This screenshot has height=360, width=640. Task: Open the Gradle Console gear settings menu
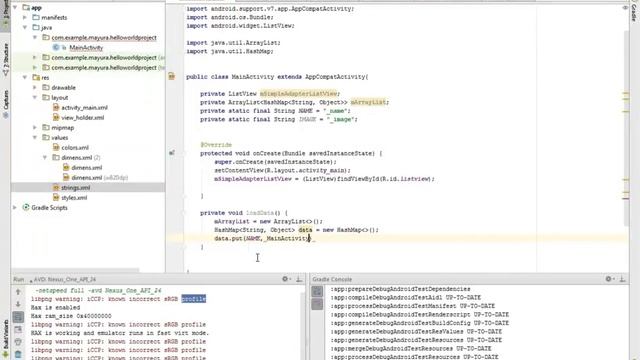pos(609,279)
